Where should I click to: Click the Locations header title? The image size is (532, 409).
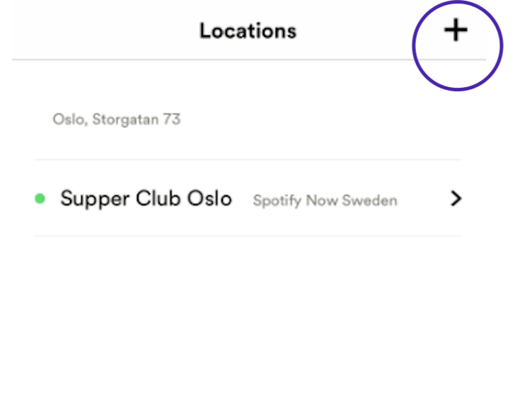coord(248,31)
